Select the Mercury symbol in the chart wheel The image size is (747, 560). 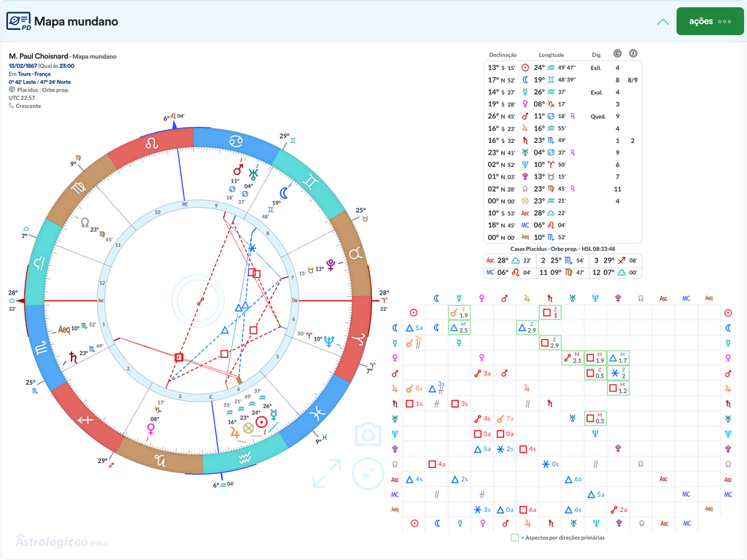coord(274,415)
